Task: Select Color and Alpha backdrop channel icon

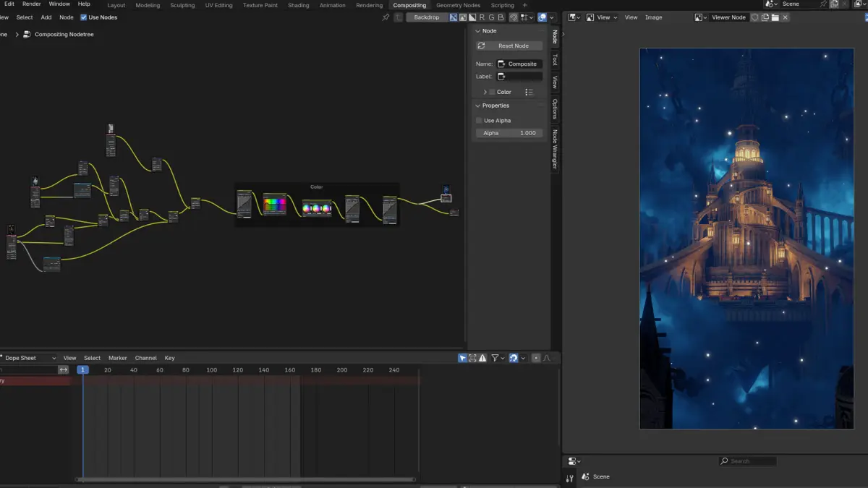Action: pyautogui.click(x=454, y=17)
